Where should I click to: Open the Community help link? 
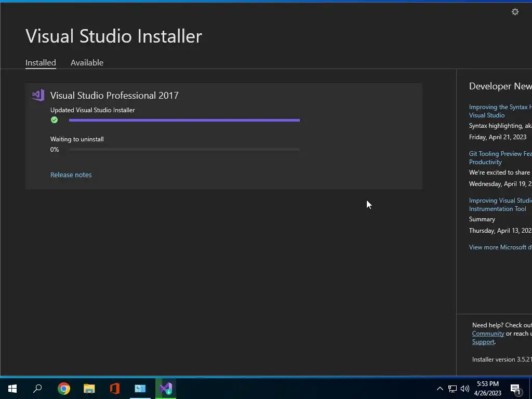[488, 334]
